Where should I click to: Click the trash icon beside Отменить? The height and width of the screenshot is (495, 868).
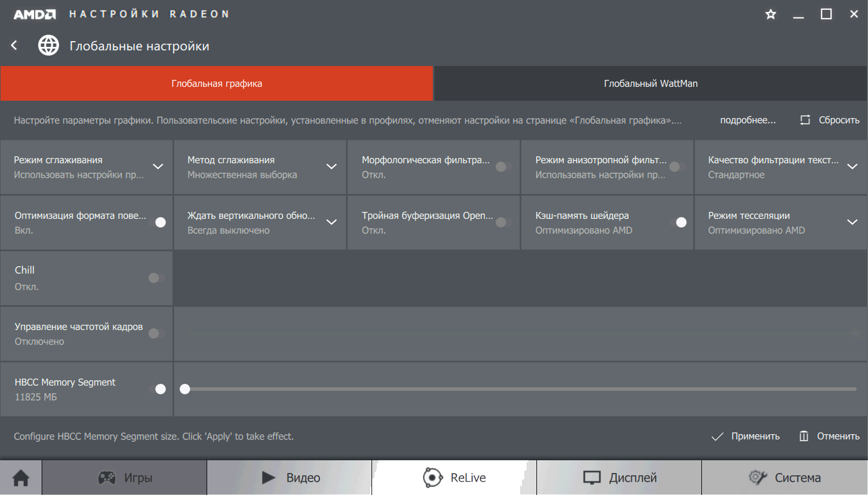coord(804,436)
